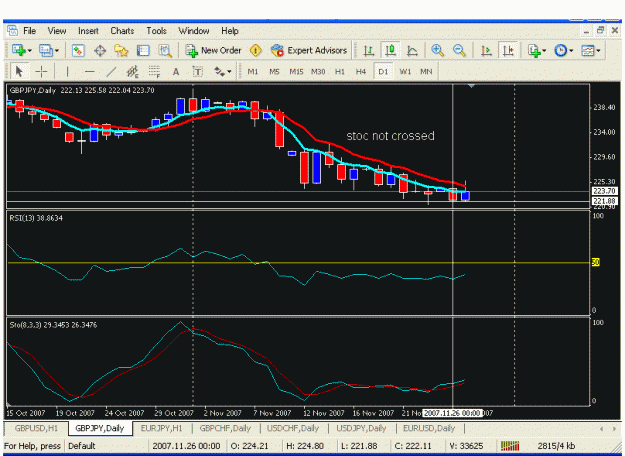This screenshot has width=625, height=456.
Task: Expand the Profiles dropdown arrow
Action: pos(57,51)
